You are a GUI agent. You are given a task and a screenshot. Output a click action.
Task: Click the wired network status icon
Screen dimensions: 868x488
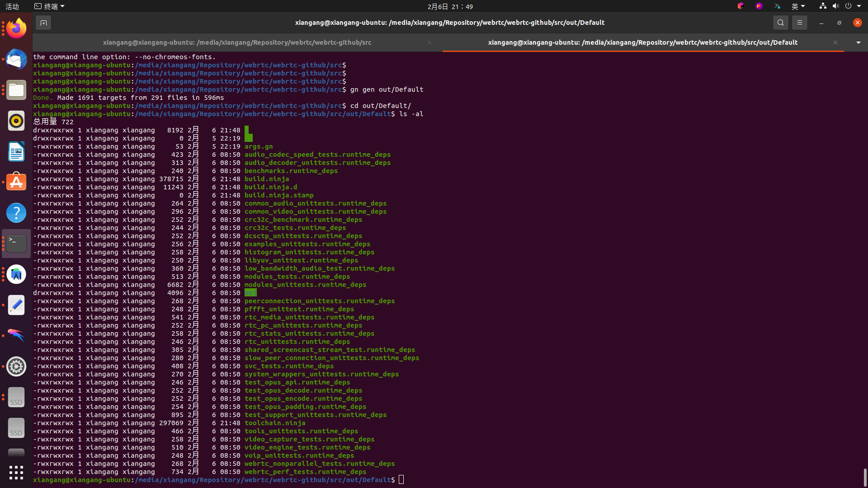[x=823, y=6]
